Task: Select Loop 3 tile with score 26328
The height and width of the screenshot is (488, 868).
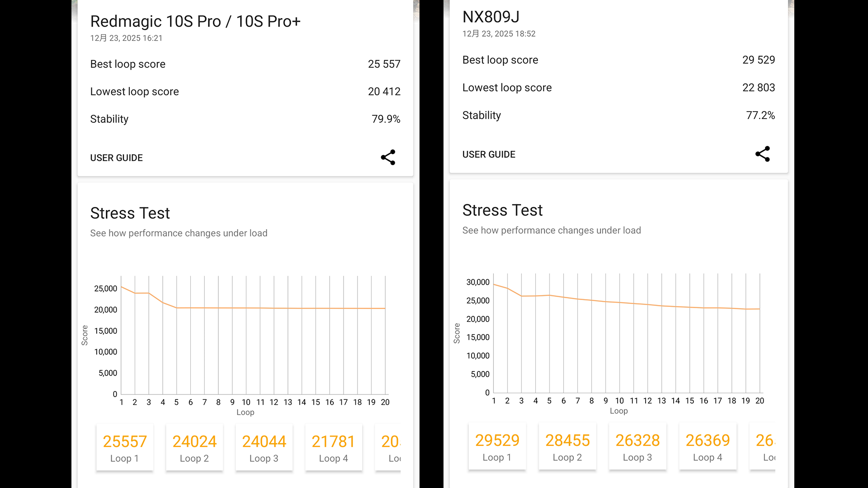Action: [x=637, y=446]
